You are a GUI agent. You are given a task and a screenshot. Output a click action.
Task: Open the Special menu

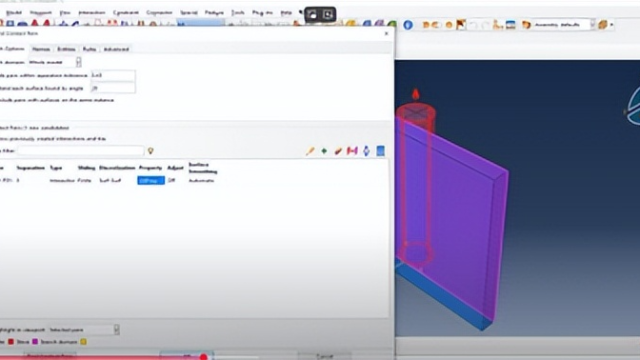point(189,13)
